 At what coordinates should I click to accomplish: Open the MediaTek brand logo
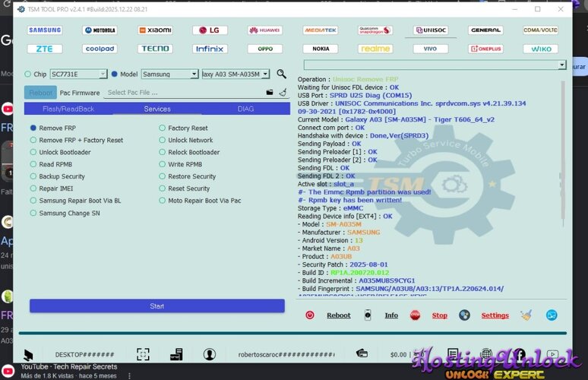pos(321,30)
